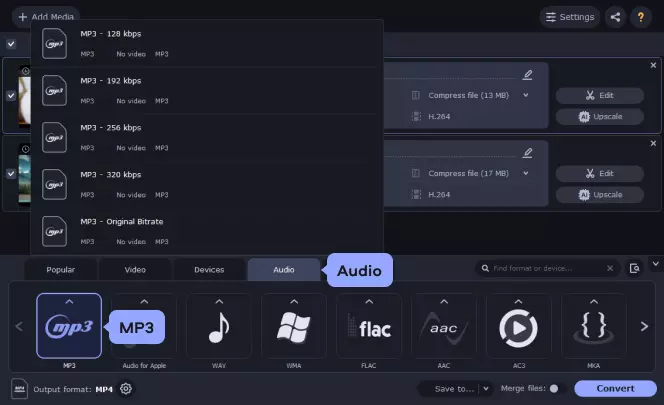Pick the WMA Windows audio format
The height and width of the screenshot is (405, 664).
click(x=294, y=325)
